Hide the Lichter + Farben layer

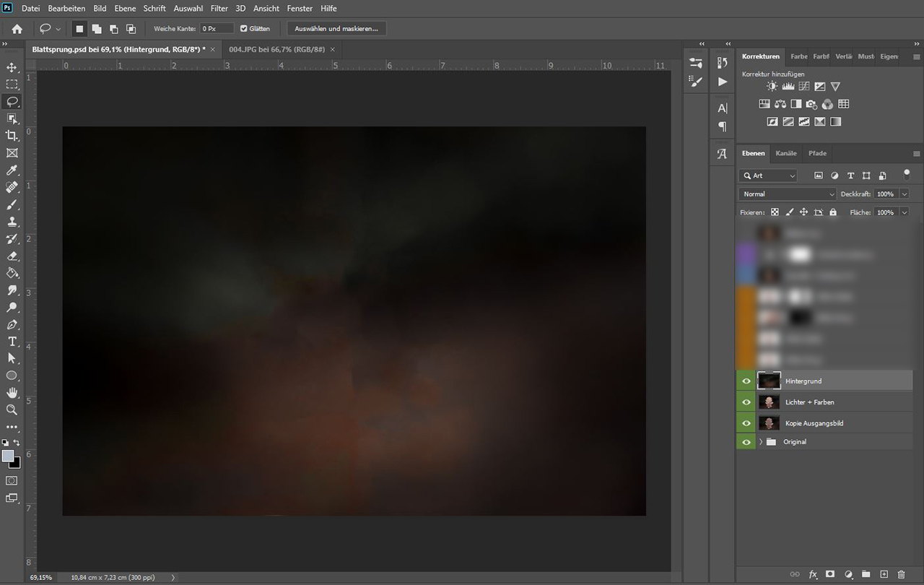[746, 402]
